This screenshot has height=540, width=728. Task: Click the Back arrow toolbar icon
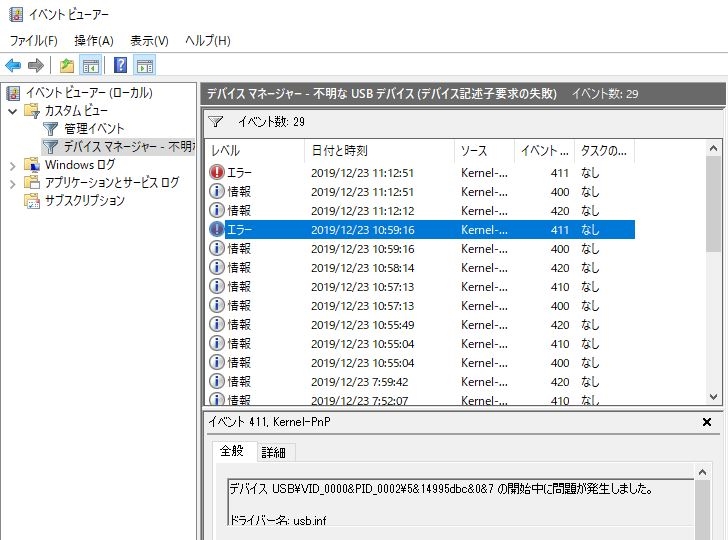(x=13, y=65)
